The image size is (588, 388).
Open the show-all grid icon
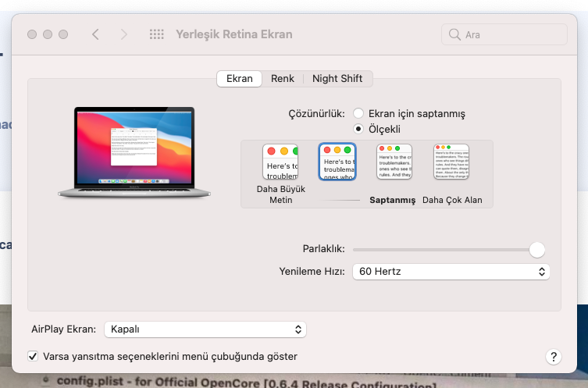156,34
